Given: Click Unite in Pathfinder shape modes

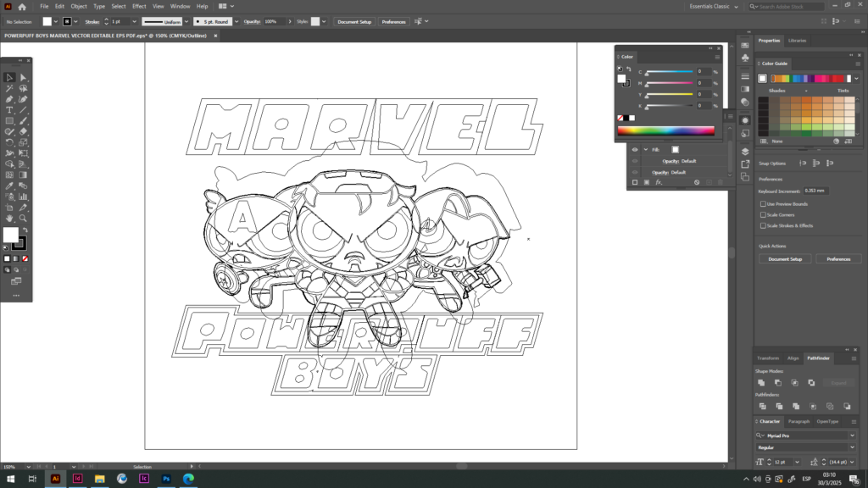Looking at the screenshot, I should coord(762,383).
